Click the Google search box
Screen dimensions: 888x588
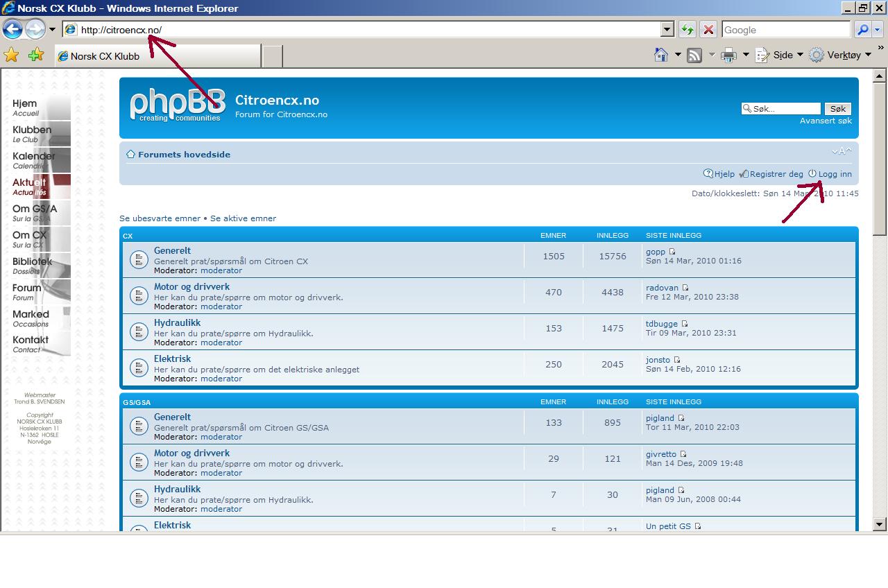point(786,30)
